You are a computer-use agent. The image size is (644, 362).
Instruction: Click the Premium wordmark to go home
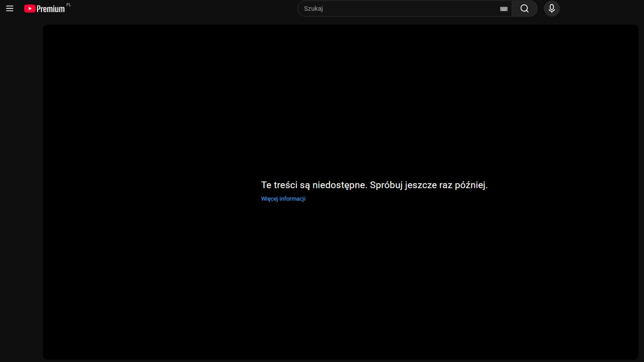[x=51, y=9]
